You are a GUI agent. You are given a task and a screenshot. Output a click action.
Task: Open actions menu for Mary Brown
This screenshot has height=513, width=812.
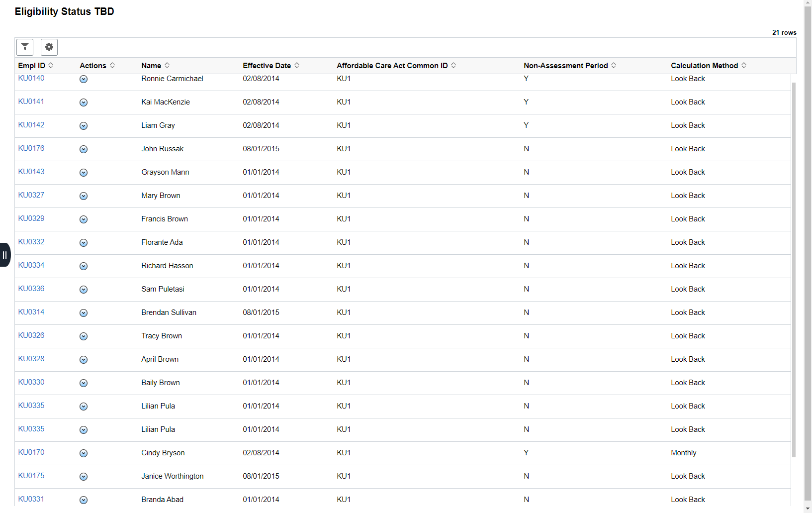point(84,196)
